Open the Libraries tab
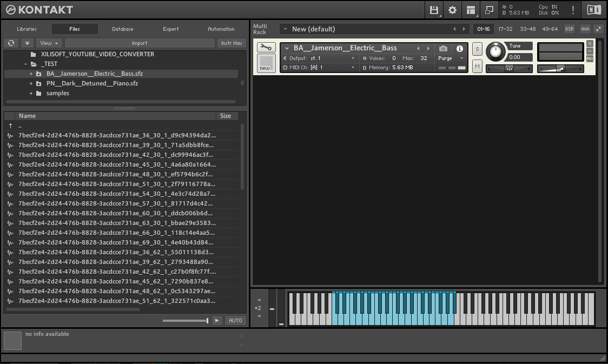The width and height of the screenshot is (608, 364). point(27,29)
